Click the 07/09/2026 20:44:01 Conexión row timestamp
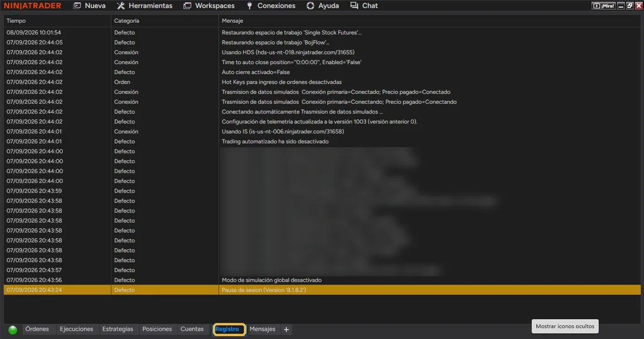 [x=57, y=132]
